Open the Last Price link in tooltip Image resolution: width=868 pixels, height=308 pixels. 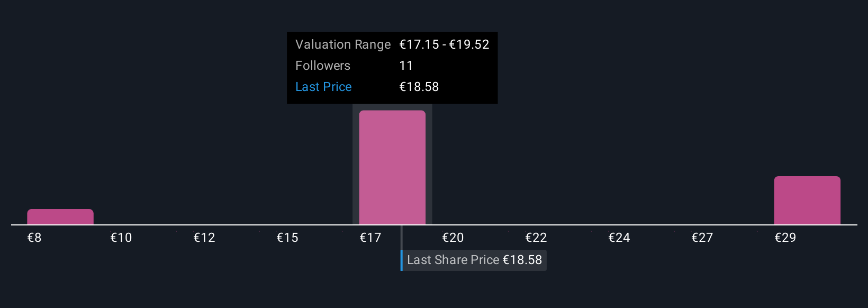coord(323,87)
